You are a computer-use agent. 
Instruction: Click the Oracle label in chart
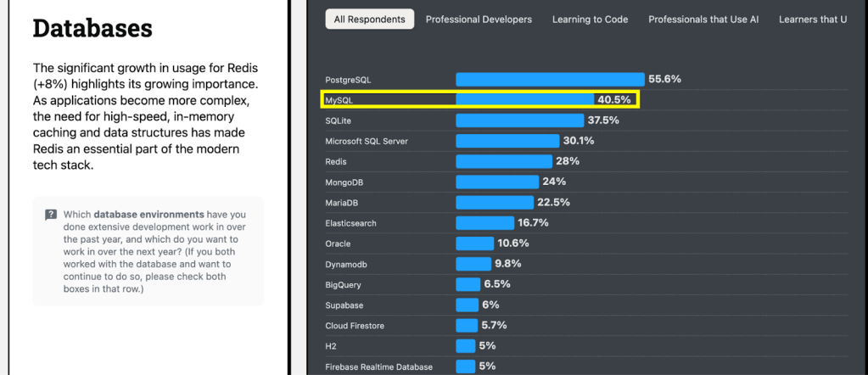tap(338, 243)
